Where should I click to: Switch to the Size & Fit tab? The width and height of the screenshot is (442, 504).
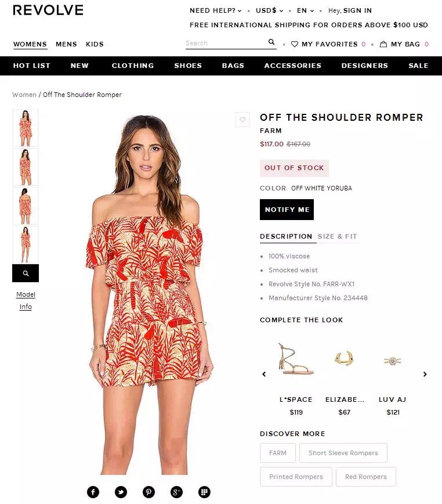click(338, 236)
